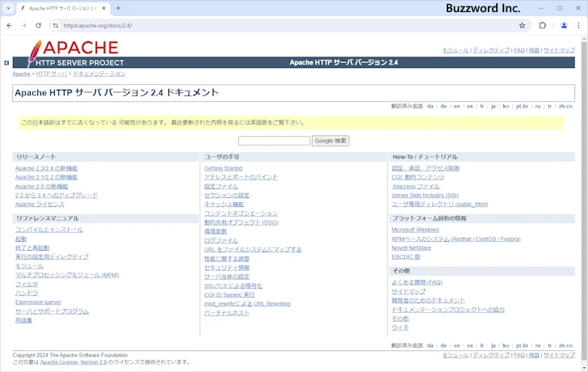Open セキュリティ情報 link

point(226,268)
